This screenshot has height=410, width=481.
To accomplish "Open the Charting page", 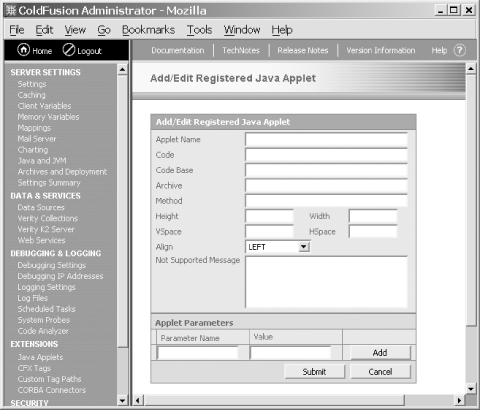I will point(33,150).
